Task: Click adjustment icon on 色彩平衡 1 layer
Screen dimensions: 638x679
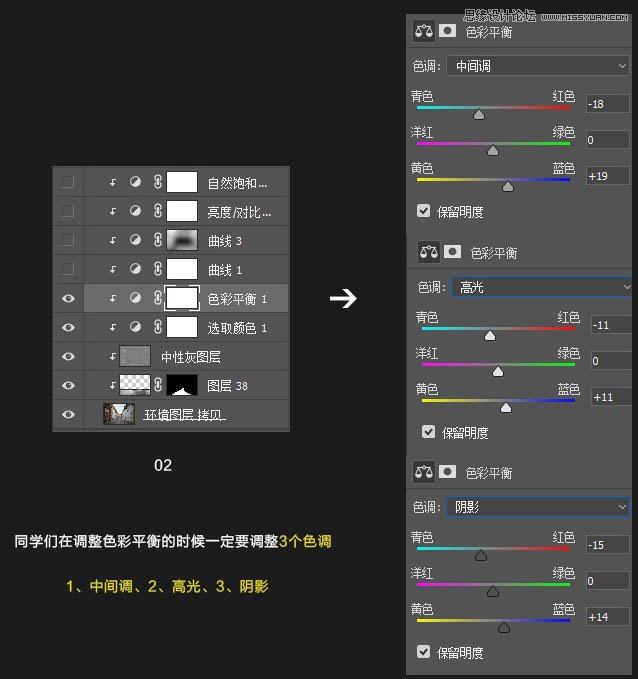Action: click(135, 298)
